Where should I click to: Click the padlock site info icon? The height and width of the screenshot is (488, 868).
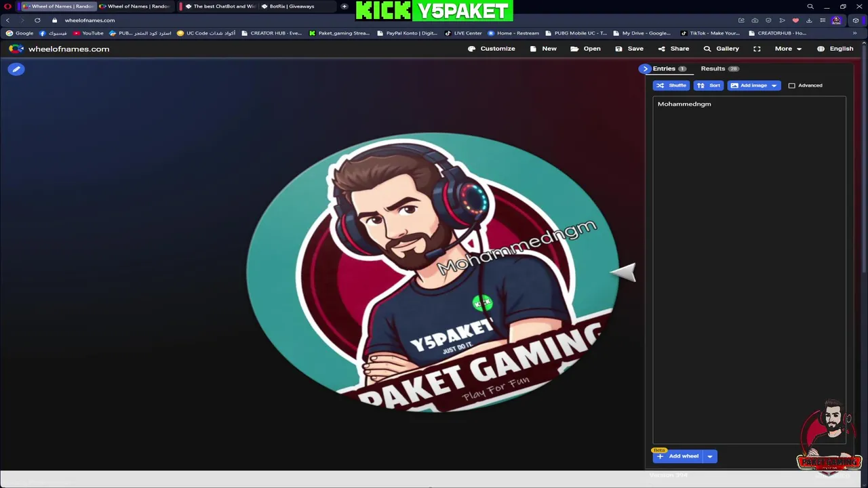[55, 20]
